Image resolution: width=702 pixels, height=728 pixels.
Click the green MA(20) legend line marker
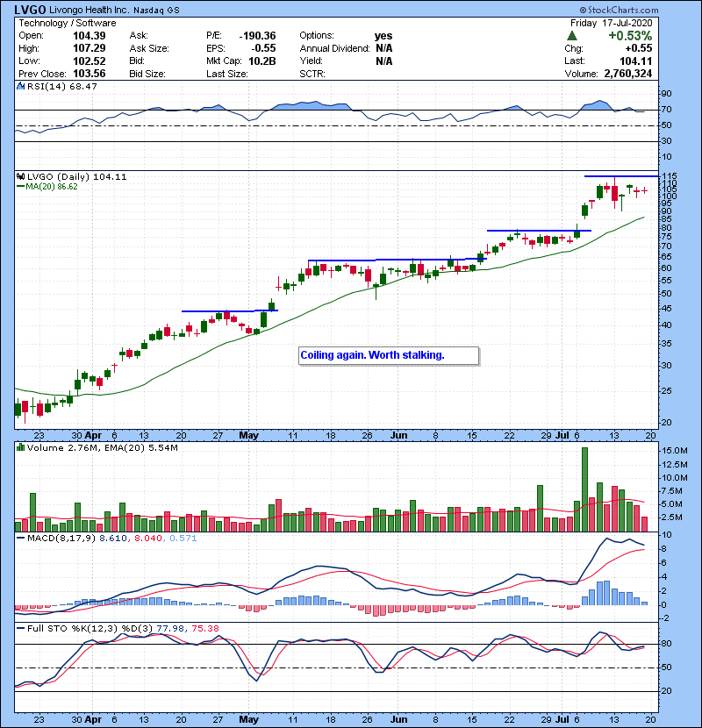click(x=20, y=187)
